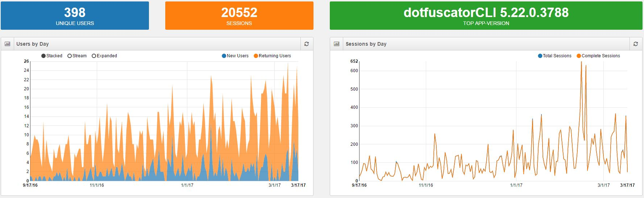Click the 11/1/16 label on Sessions chart
The height and width of the screenshot is (198, 644).
[x=426, y=185]
